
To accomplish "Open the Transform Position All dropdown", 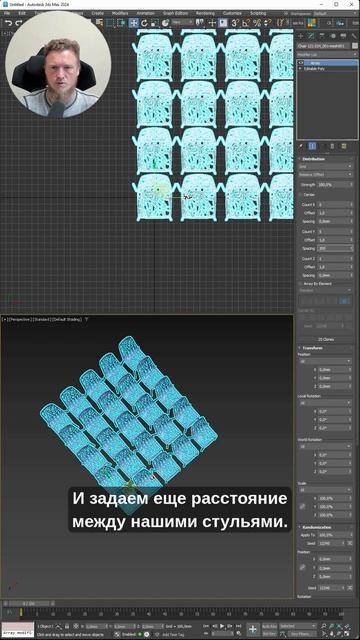I will [325, 362].
